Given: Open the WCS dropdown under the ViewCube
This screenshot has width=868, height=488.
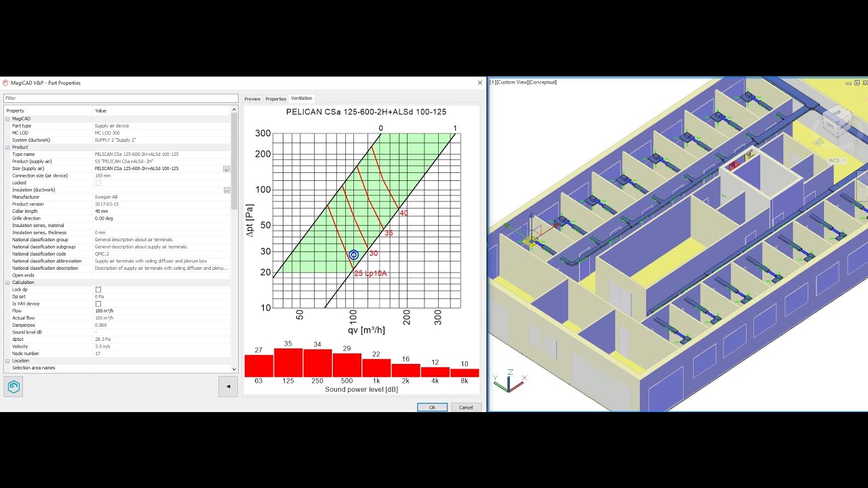Looking at the screenshot, I should [x=845, y=161].
